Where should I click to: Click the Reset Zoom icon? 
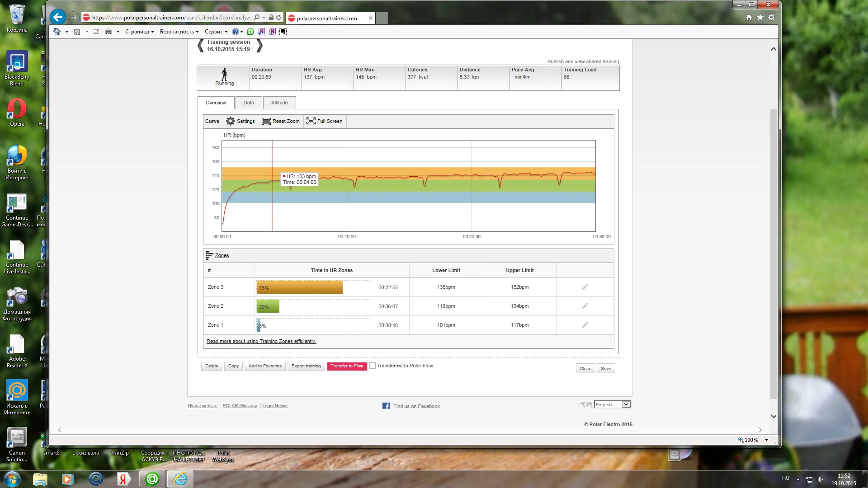(x=266, y=121)
